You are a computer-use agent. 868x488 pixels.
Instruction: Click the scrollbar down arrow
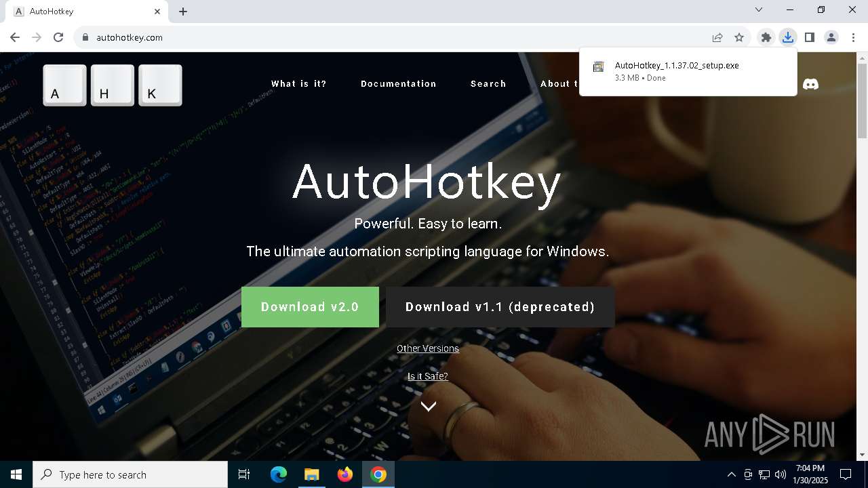(862, 455)
